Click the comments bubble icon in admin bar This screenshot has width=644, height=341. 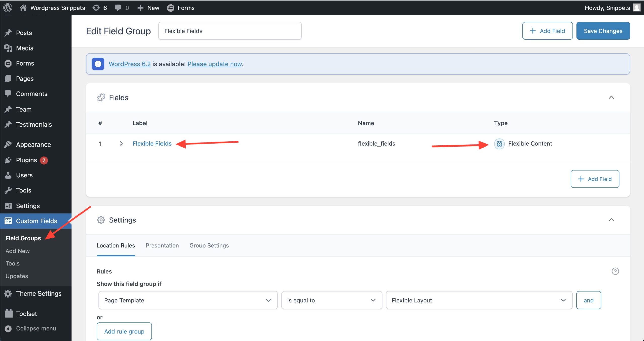[x=118, y=8]
